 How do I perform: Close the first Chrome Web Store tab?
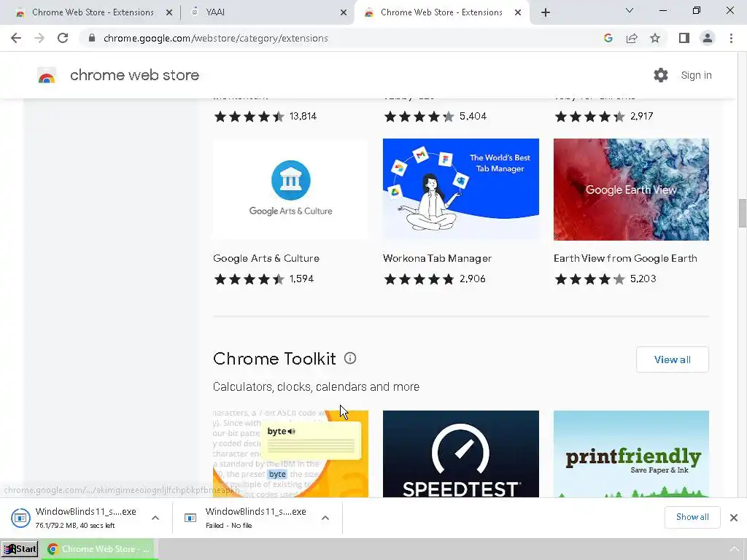click(x=169, y=12)
